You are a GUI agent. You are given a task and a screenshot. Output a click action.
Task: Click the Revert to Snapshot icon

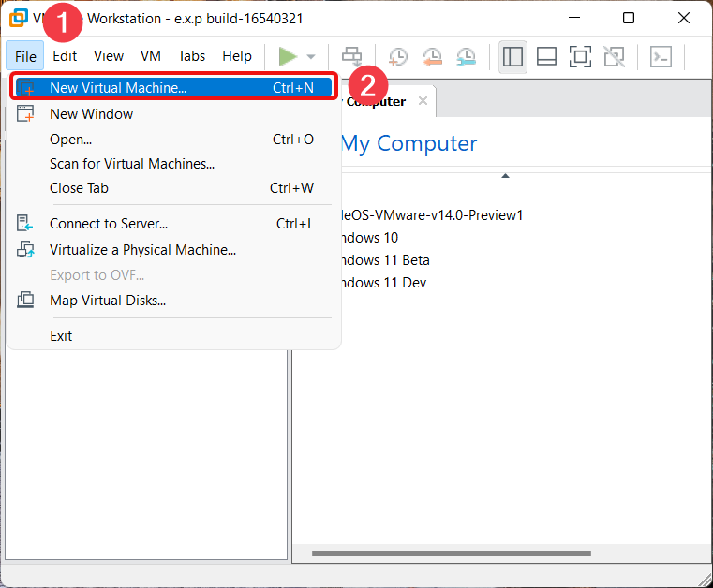pyautogui.click(x=432, y=57)
